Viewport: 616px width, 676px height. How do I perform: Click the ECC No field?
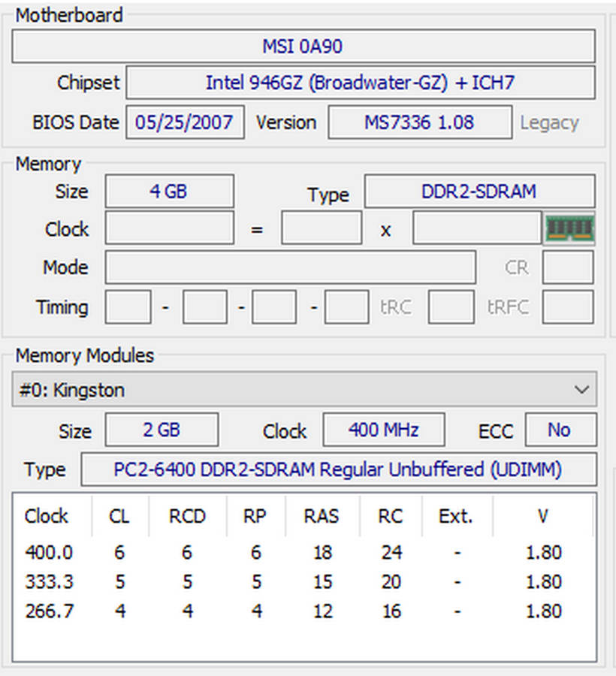(560, 430)
